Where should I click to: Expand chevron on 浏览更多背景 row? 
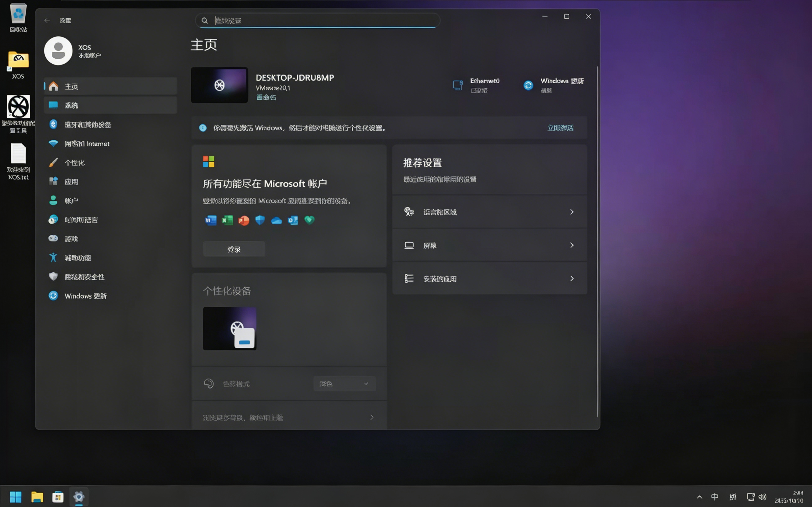point(372,417)
